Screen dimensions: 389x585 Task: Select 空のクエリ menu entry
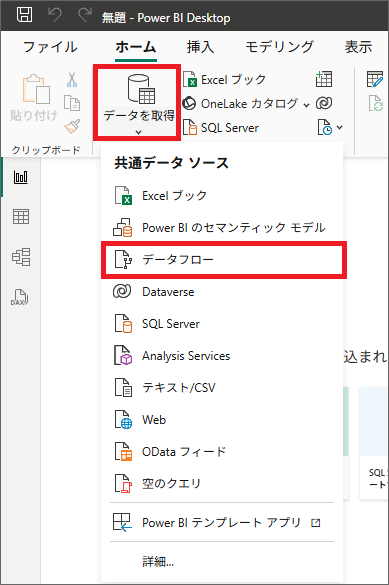pos(222,484)
